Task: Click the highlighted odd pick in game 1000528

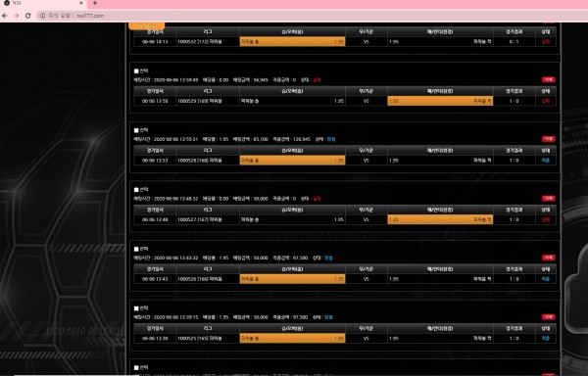Action: tap(292, 161)
